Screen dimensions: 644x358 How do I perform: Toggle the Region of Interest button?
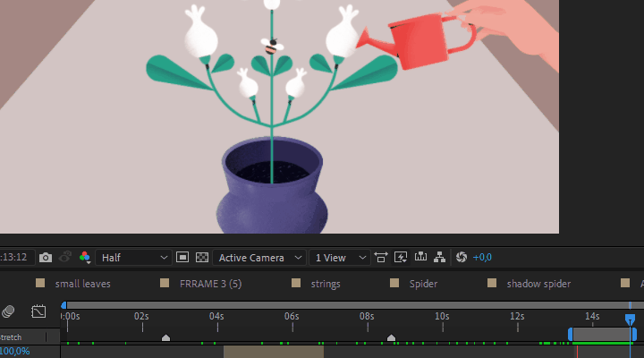pos(182,257)
